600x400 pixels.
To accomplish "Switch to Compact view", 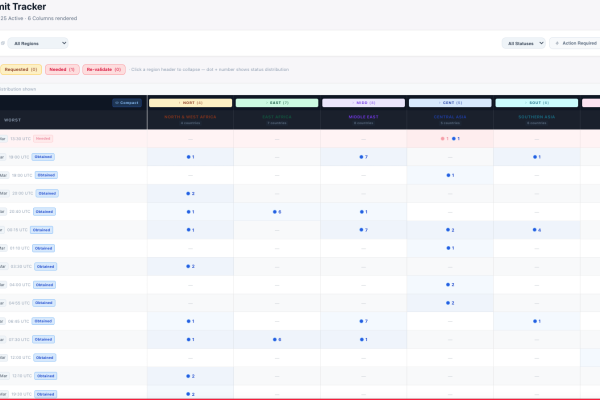I will (127, 102).
